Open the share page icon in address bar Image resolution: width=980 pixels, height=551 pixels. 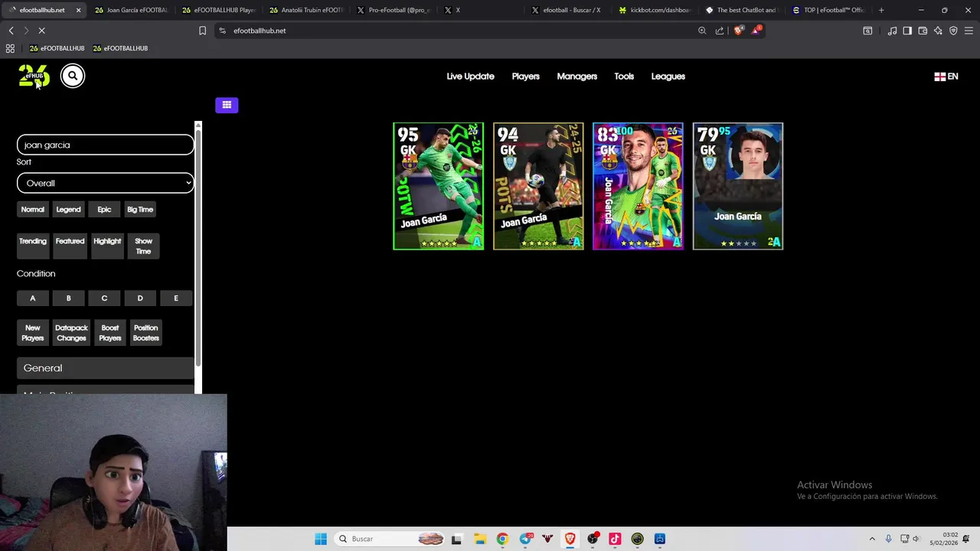pyautogui.click(x=720, y=31)
